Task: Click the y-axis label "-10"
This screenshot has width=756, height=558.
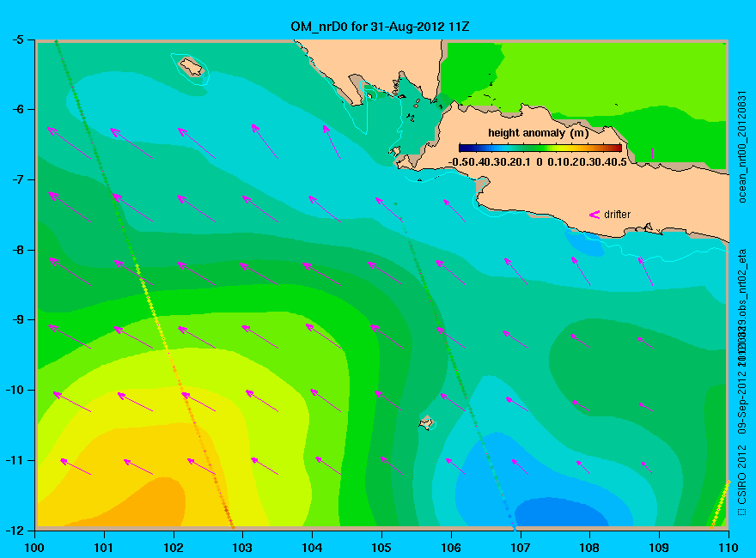Action: click(x=15, y=390)
